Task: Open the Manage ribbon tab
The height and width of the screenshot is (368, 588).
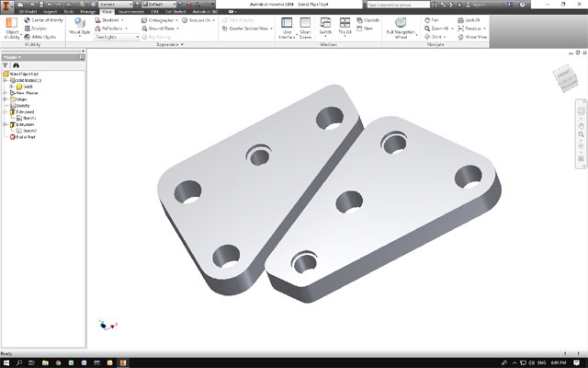Action: click(x=87, y=11)
